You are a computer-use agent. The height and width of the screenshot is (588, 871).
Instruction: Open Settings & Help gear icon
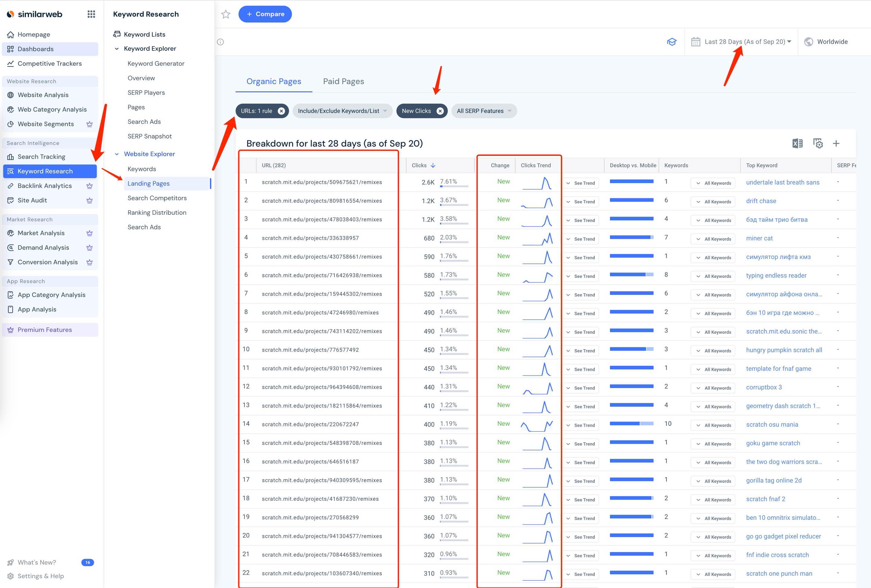click(x=11, y=576)
